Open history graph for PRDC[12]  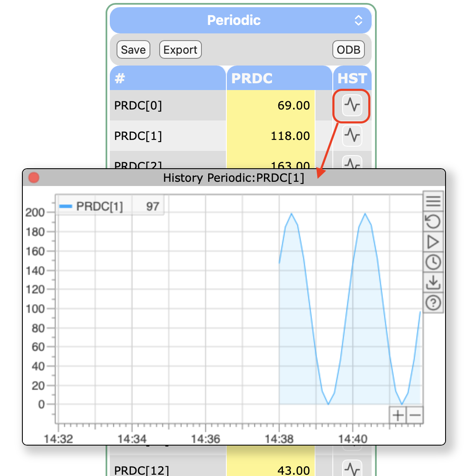[352, 468]
